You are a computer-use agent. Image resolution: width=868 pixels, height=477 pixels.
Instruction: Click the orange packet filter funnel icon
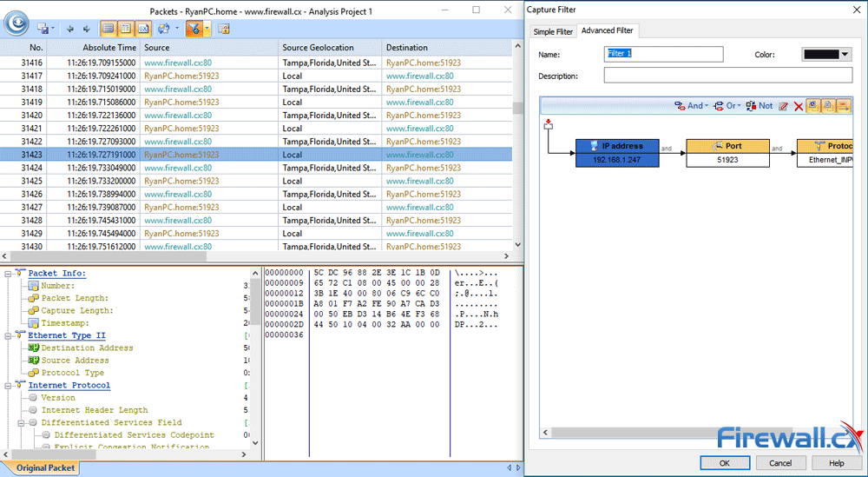[194, 29]
